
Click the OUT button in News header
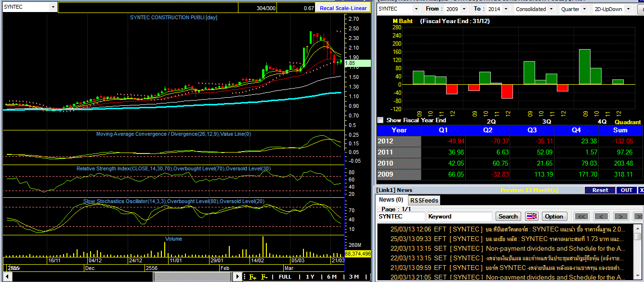click(627, 190)
